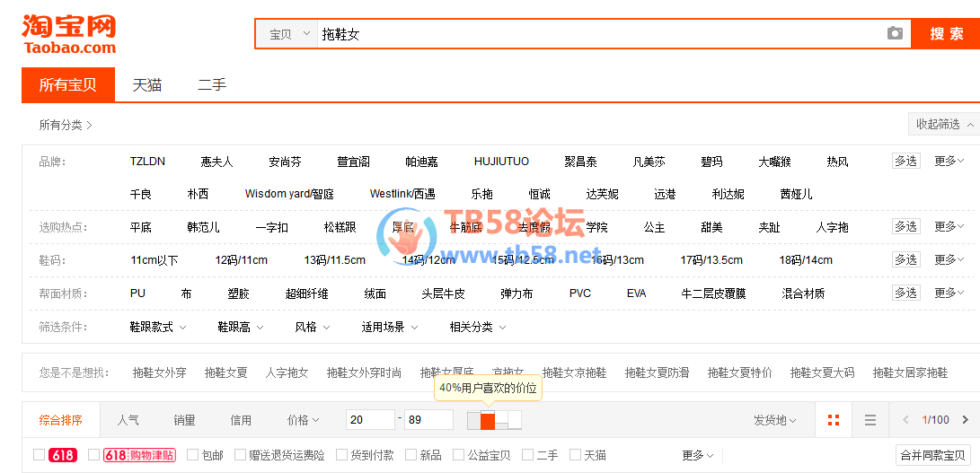Switch to the 二手 tab

212,85
